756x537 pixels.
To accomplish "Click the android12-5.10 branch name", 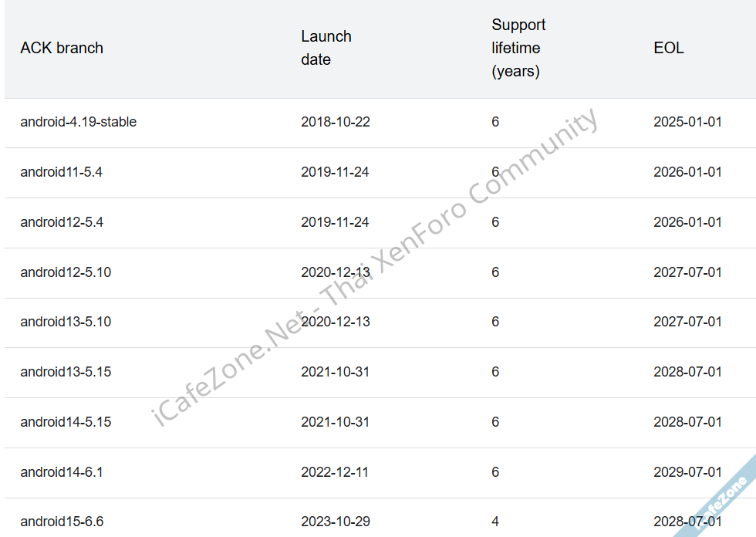I will [66, 272].
